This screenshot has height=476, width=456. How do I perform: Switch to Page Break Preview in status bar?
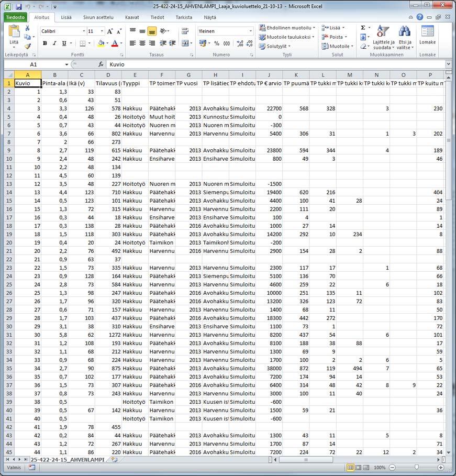(366, 468)
